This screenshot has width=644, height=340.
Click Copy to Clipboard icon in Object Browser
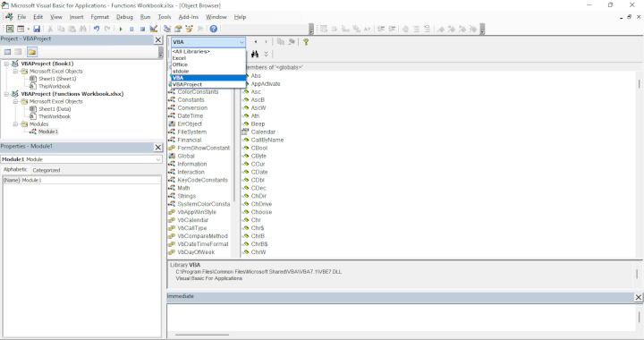[281, 42]
